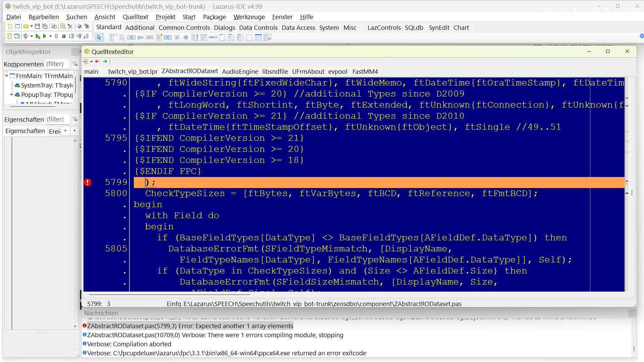Image resolution: width=644 pixels, height=362 pixels.
Task: Click the Step Into debug icon
Action: tap(71, 36)
